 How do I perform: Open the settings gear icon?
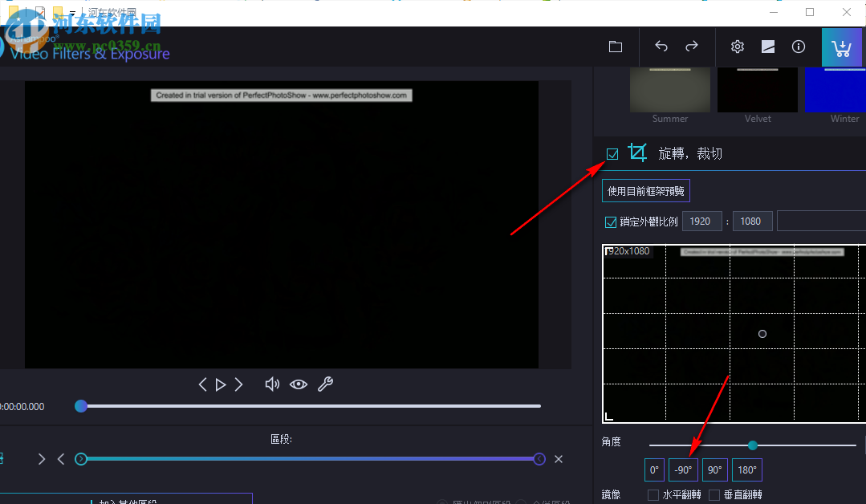tap(737, 47)
